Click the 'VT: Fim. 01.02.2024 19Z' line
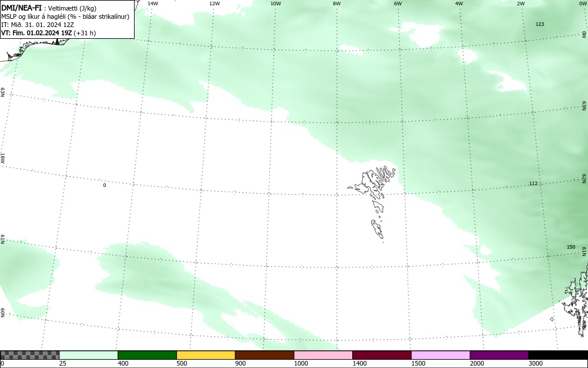Viewport: 588px width, 368px height. 48,33
